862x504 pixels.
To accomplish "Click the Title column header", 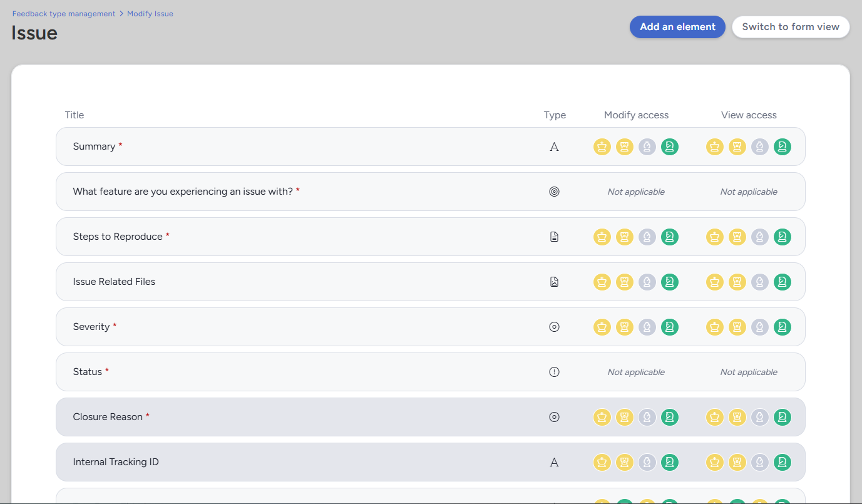I will pyautogui.click(x=74, y=115).
